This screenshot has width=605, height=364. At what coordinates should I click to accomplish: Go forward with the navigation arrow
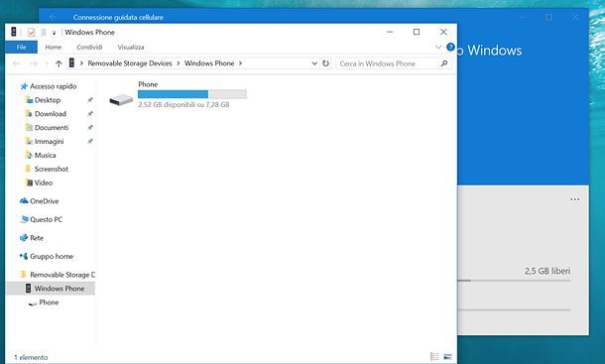coord(34,63)
